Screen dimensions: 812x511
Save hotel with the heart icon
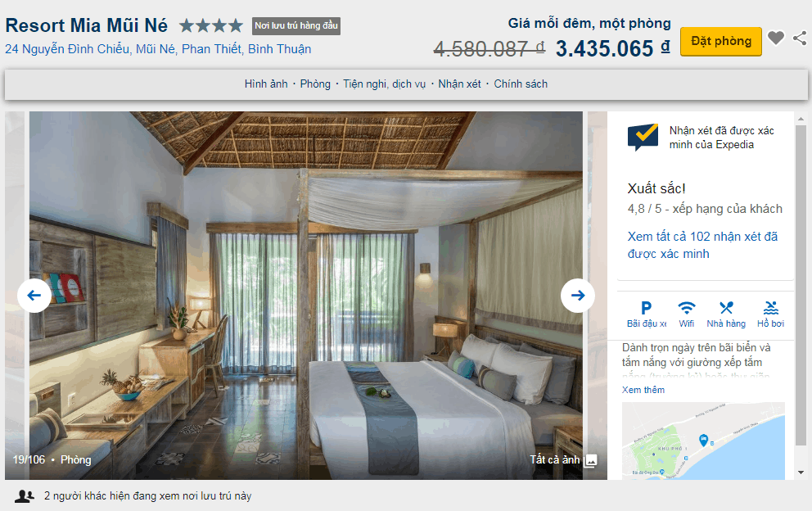[775, 38]
